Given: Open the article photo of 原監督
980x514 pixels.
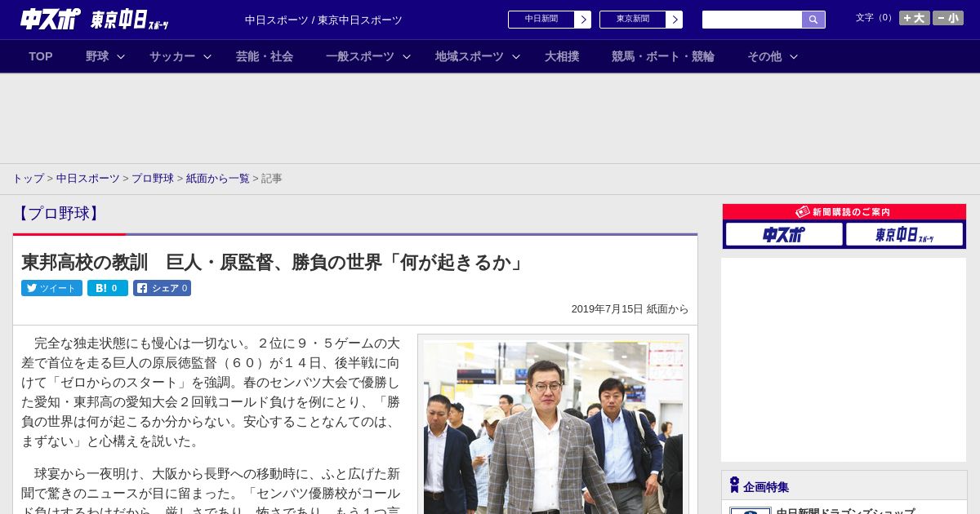Looking at the screenshot, I should 553,428.
